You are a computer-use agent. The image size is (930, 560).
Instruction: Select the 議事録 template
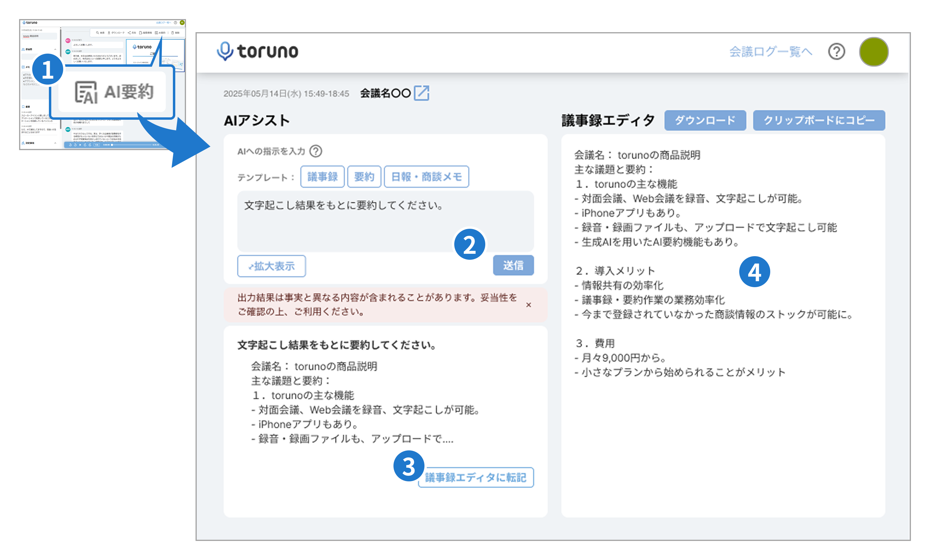click(x=322, y=176)
